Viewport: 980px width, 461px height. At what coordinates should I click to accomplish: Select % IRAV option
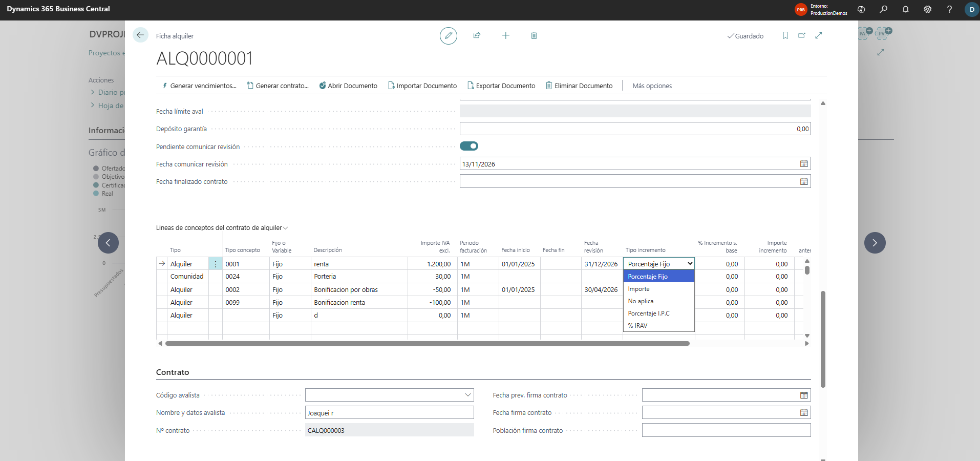[x=658, y=326]
